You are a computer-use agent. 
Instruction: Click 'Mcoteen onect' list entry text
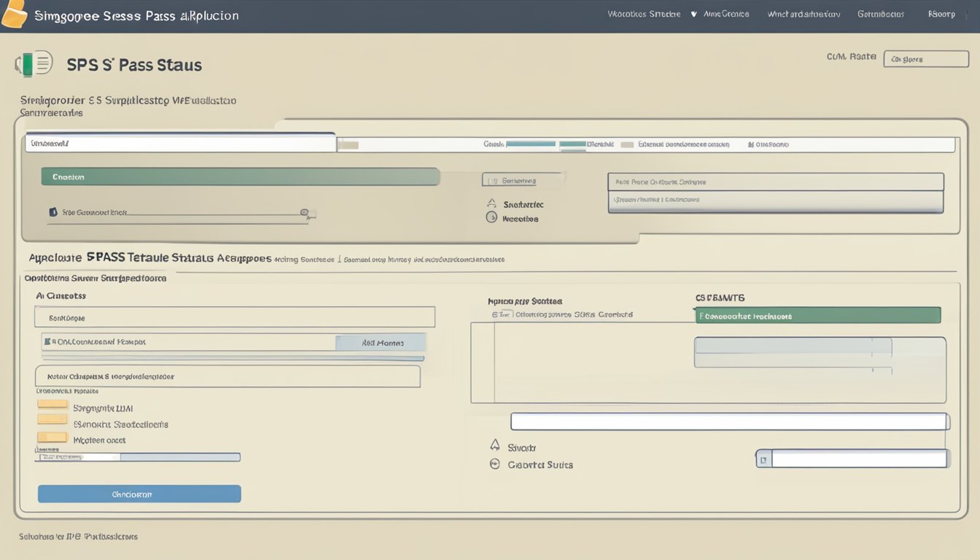pos(99,440)
